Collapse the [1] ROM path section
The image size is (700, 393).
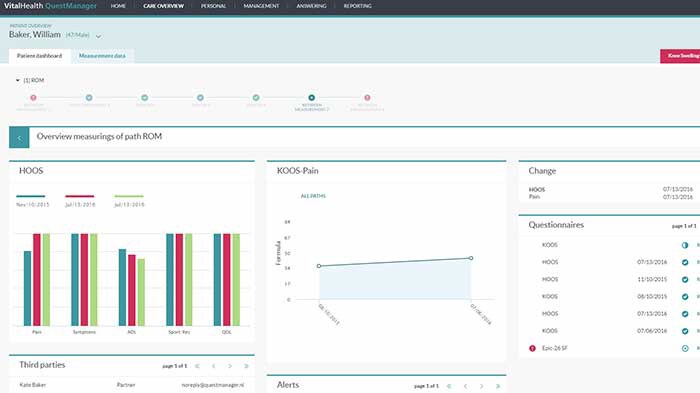pos(18,80)
